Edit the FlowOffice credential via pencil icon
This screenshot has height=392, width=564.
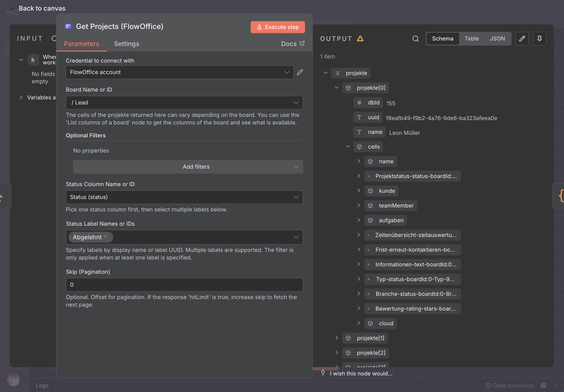click(300, 72)
